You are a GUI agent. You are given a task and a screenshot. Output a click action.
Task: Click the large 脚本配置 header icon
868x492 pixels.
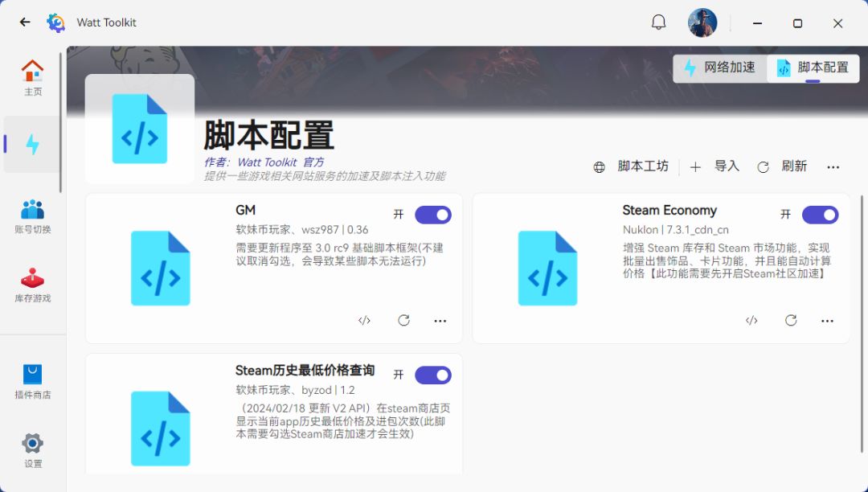[x=140, y=129]
